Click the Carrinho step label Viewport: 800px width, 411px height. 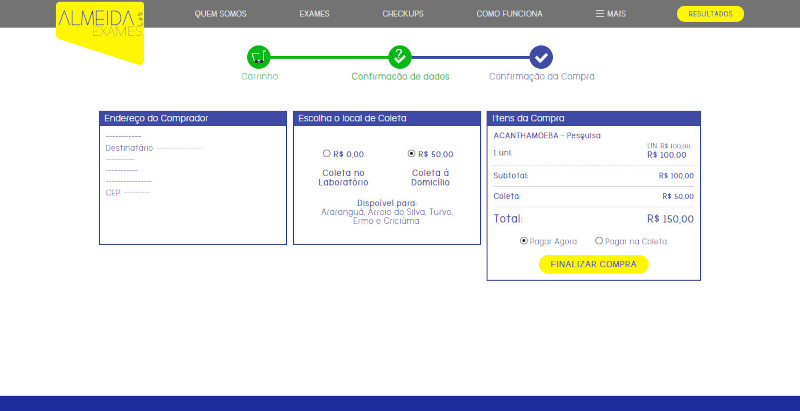(259, 76)
